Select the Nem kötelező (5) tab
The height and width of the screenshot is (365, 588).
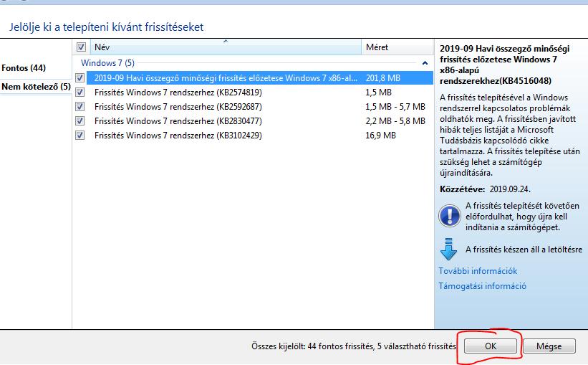click(36, 86)
